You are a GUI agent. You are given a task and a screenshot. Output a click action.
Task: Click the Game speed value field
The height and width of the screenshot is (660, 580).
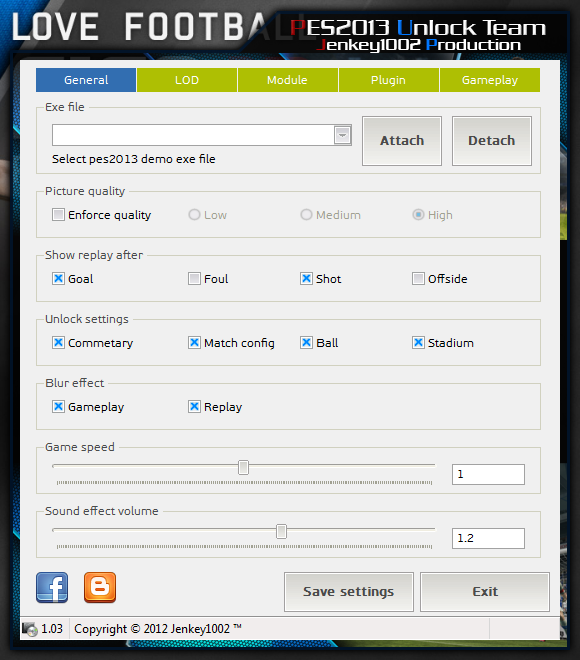click(488, 474)
